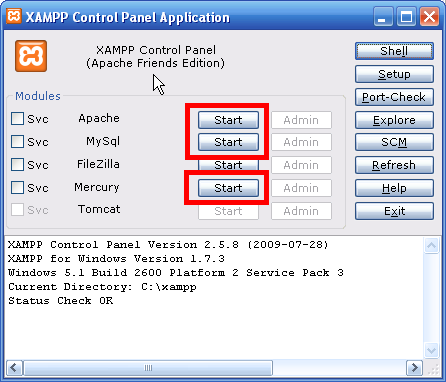446x382 pixels.
Task: Click the large orange XAMPP logo
Action: [x=31, y=56]
